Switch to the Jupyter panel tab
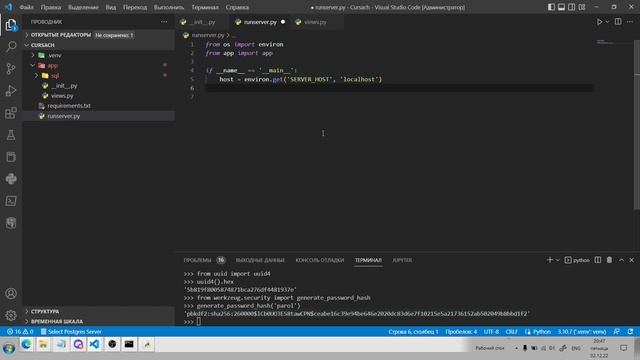 coord(402,260)
